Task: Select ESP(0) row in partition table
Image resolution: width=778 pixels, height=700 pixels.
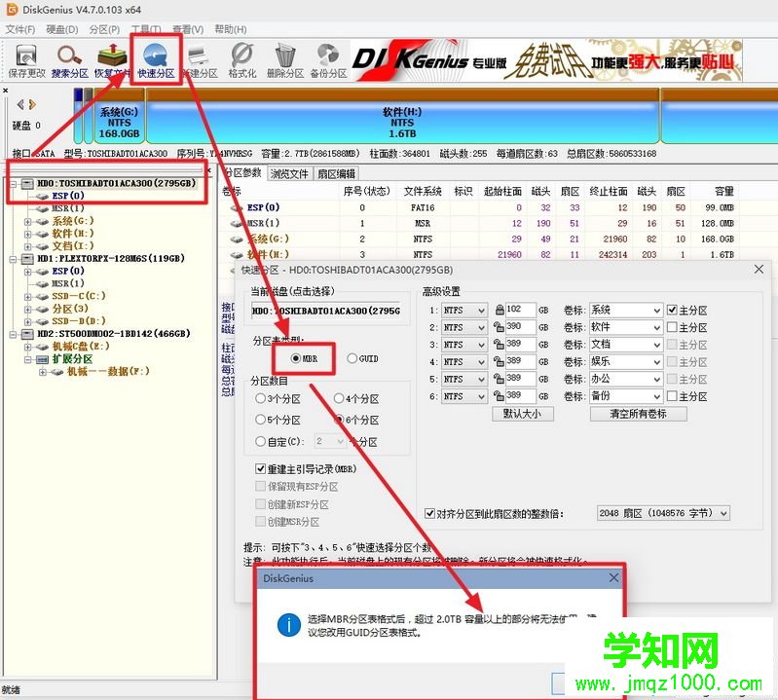Action: pyautogui.click(x=481, y=207)
